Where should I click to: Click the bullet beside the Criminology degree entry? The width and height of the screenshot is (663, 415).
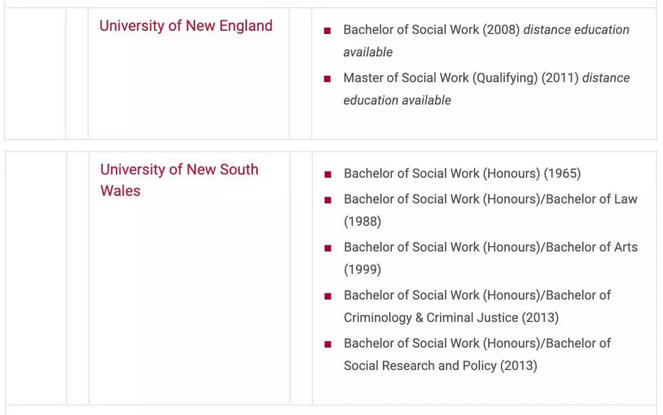point(327,297)
